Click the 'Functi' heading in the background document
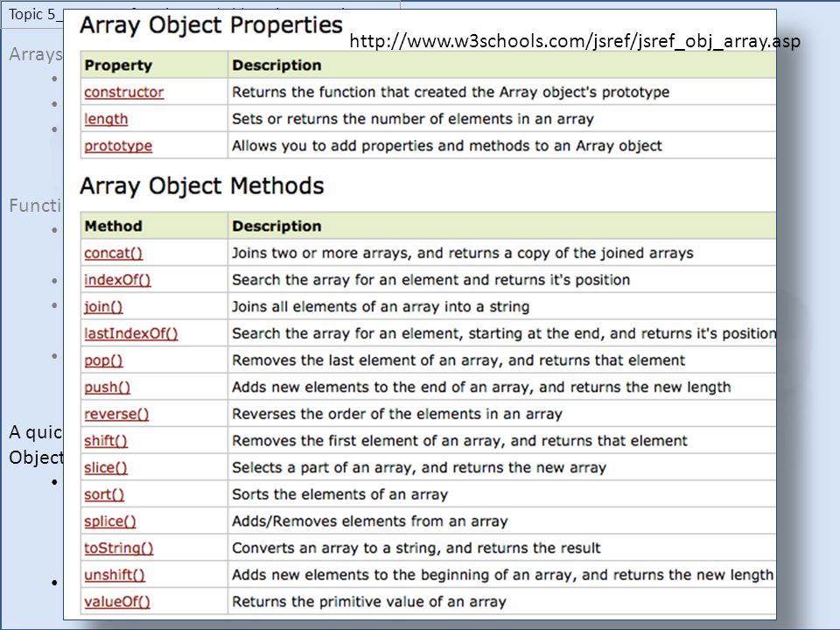This screenshot has height=630, width=840. pyautogui.click(x=35, y=205)
